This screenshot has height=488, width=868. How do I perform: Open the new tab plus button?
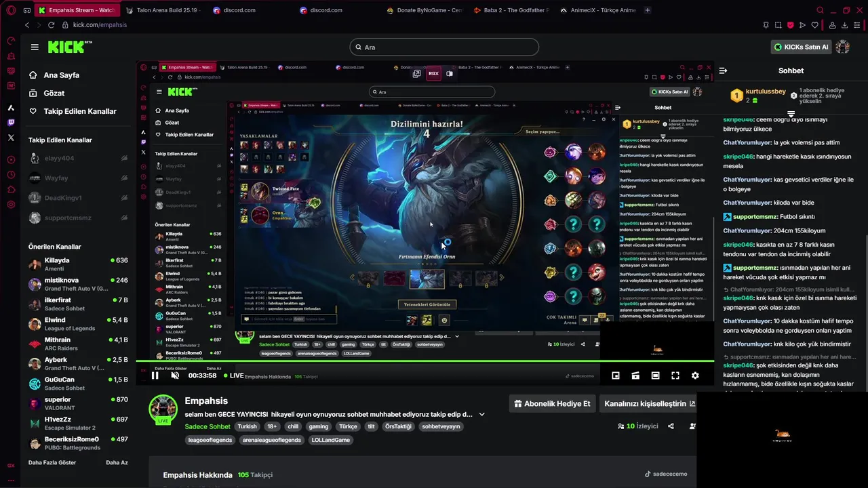[x=648, y=10]
